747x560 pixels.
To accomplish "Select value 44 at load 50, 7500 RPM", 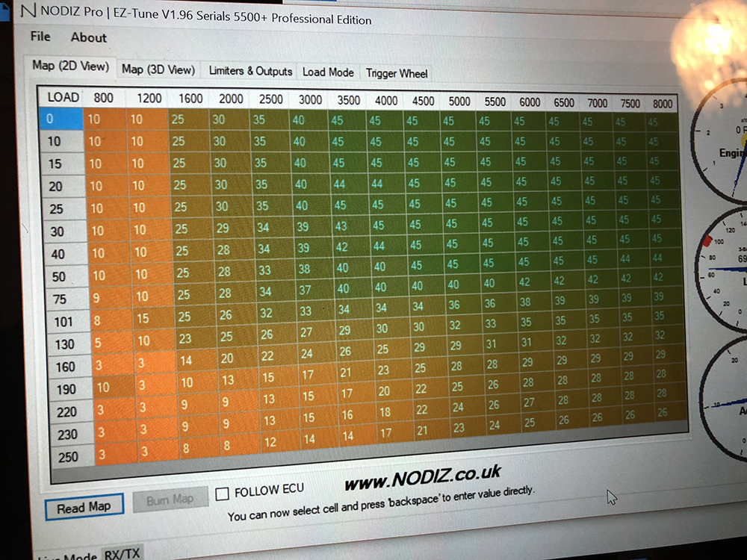I will click(x=633, y=259).
